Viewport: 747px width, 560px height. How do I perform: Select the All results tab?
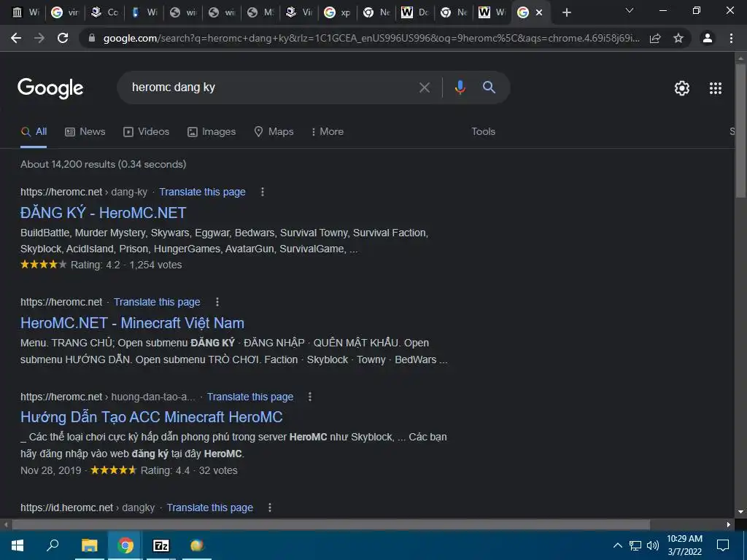(34, 132)
